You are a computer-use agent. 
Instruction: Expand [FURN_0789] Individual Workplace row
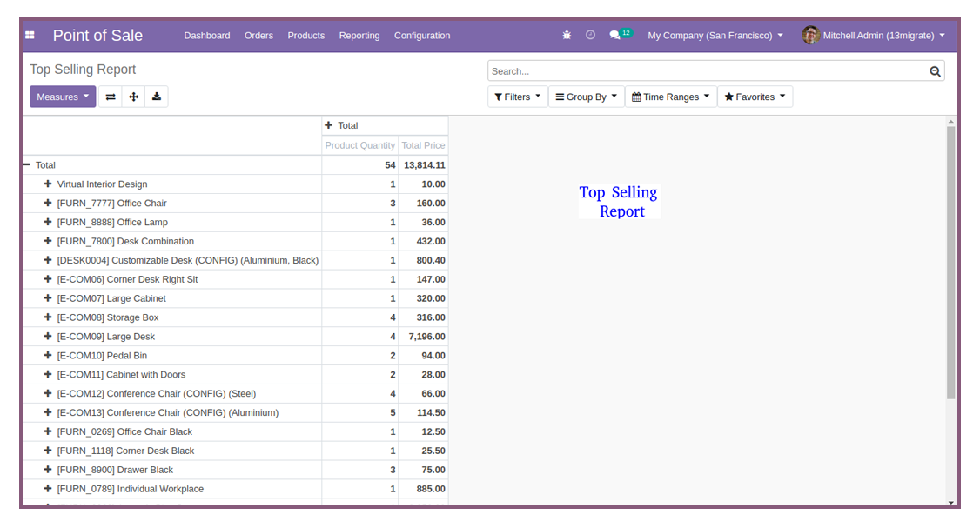pos(48,489)
